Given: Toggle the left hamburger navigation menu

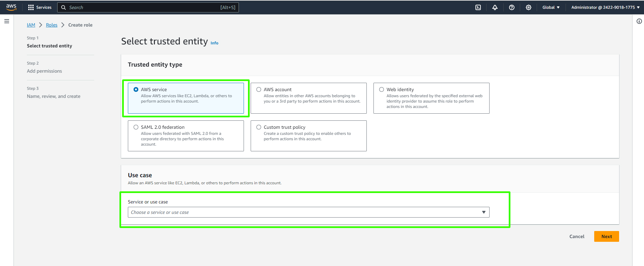Looking at the screenshot, I should 7,21.
